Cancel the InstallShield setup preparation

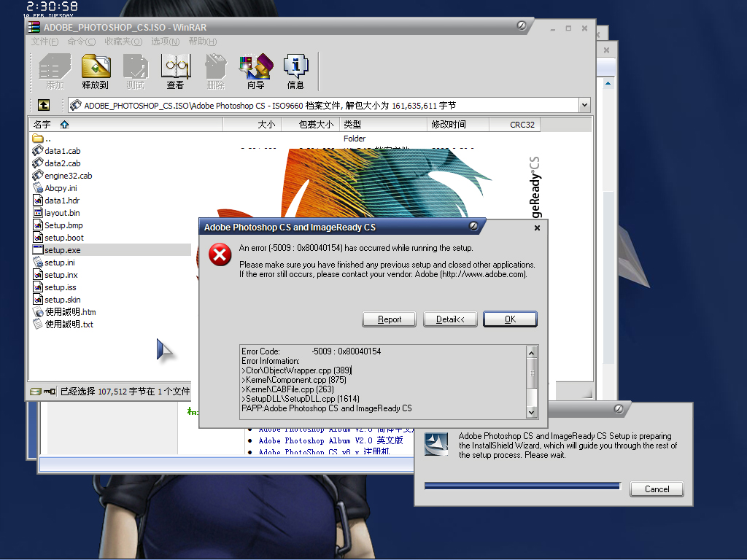click(657, 489)
